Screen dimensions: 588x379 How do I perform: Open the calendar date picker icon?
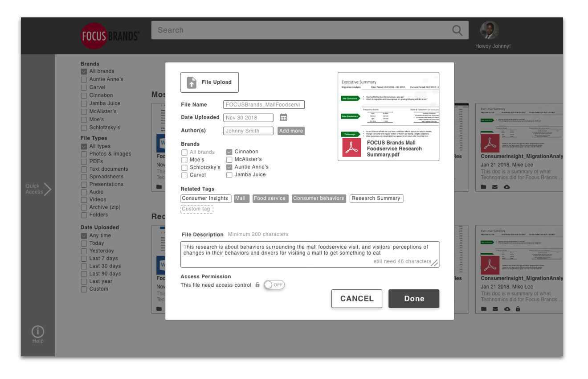coord(284,117)
